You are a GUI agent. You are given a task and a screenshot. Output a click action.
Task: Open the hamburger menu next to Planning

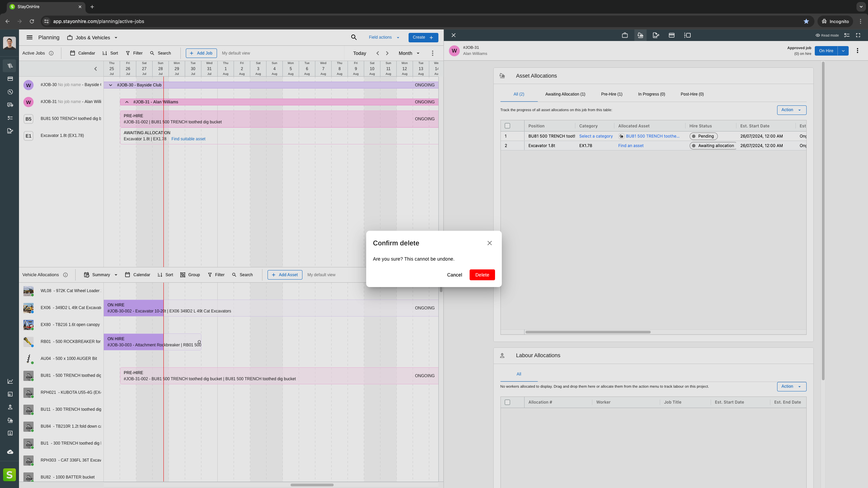(29, 37)
